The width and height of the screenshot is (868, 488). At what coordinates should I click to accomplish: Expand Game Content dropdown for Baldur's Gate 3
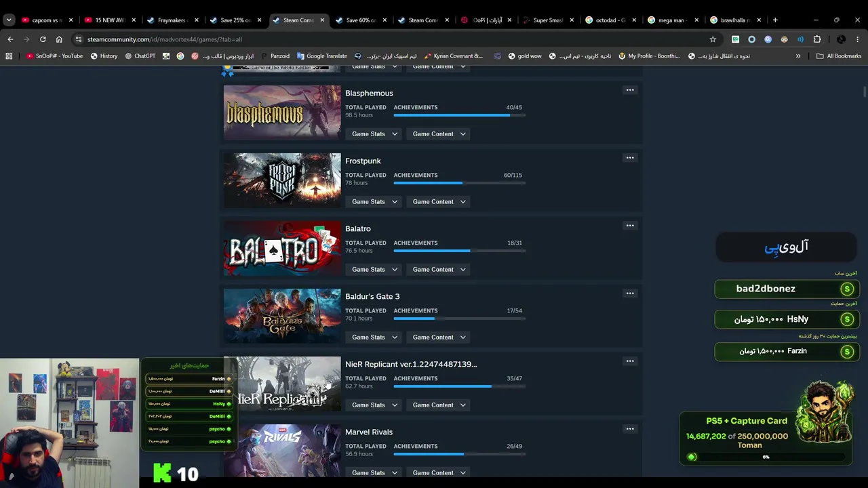439,338
